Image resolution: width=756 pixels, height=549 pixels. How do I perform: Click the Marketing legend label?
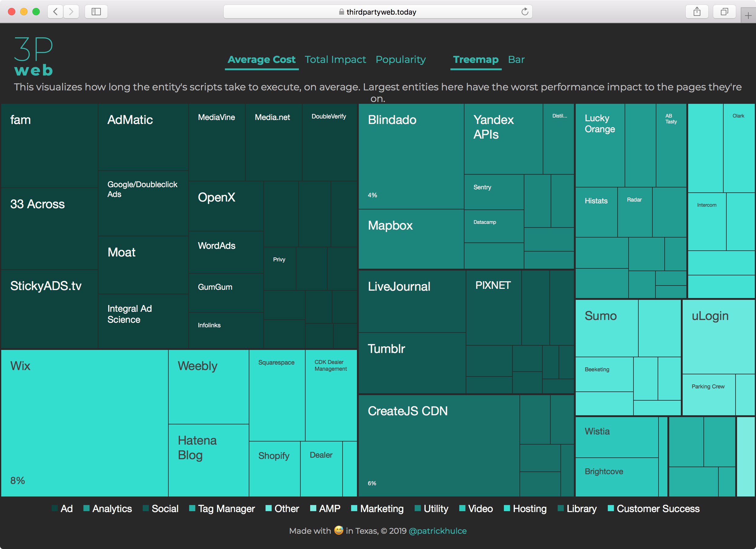(382, 509)
